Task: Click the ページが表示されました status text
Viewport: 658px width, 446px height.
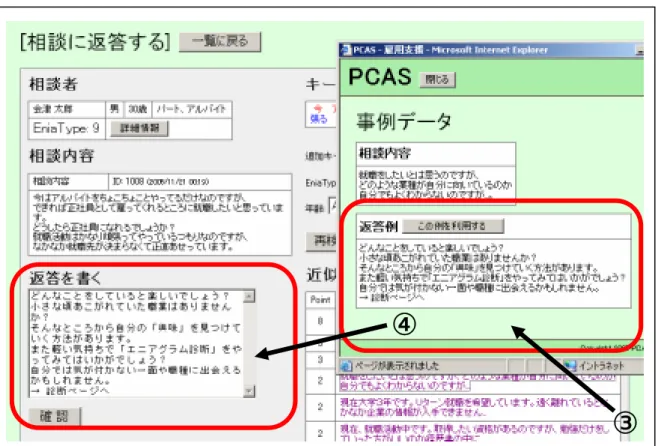Action: pos(397,366)
